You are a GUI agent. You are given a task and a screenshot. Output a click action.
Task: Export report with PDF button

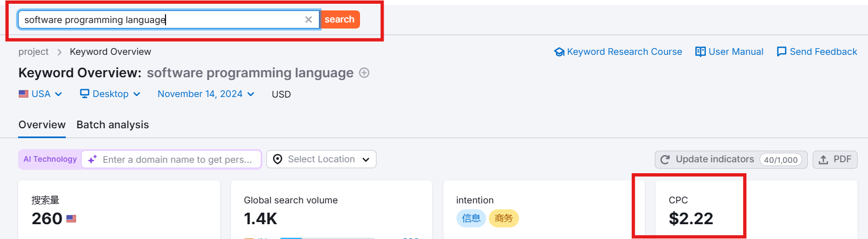(835, 160)
